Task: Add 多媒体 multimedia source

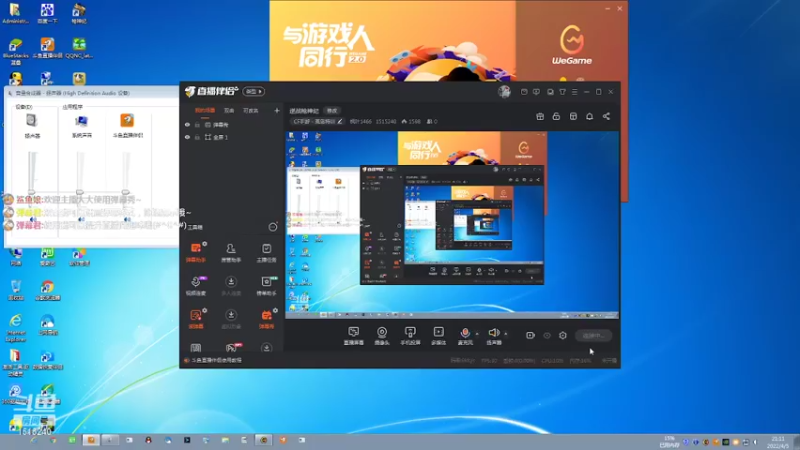Action: pyautogui.click(x=438, y=336)
